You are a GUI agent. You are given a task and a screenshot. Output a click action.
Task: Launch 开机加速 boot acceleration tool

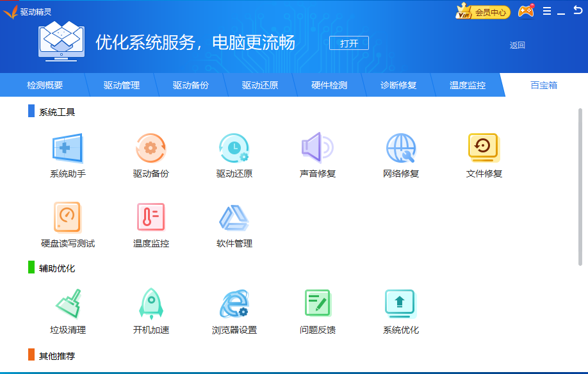150,307
